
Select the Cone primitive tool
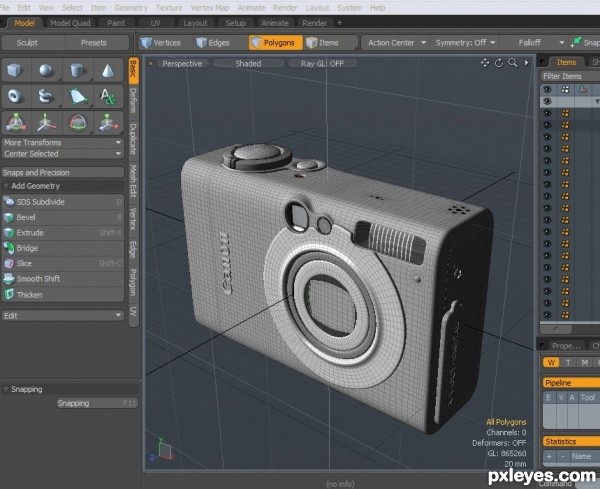(108, 70)
